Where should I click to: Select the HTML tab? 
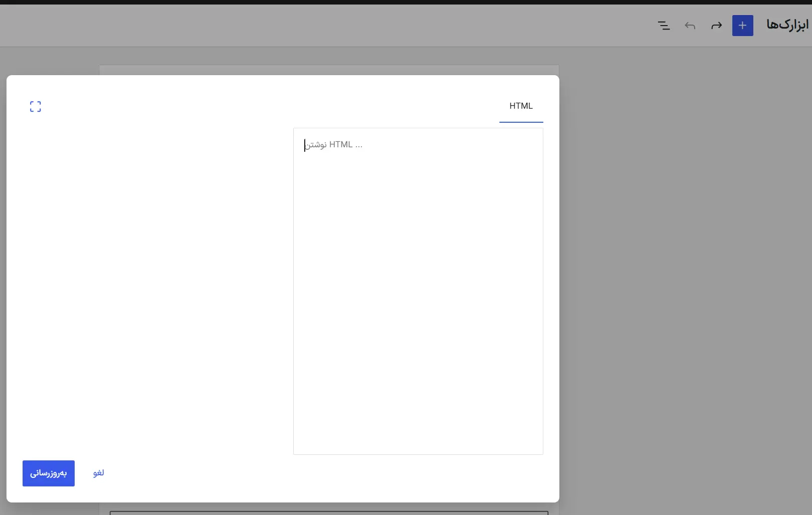point(521,106)
